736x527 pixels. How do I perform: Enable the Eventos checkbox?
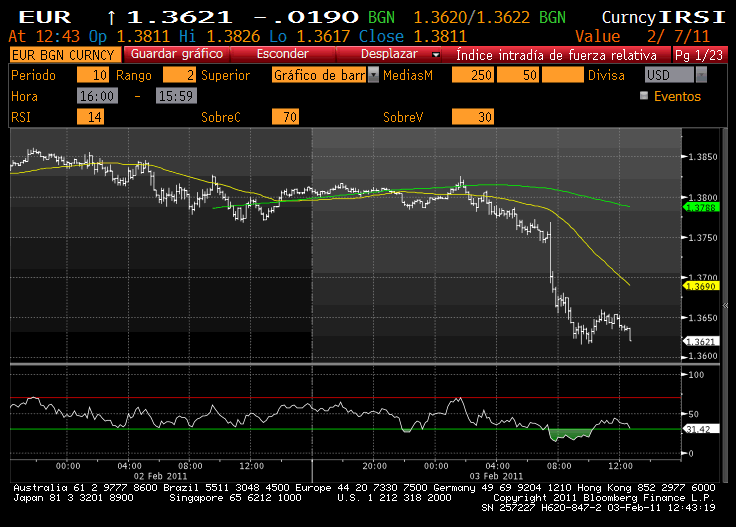click(644, 96)
